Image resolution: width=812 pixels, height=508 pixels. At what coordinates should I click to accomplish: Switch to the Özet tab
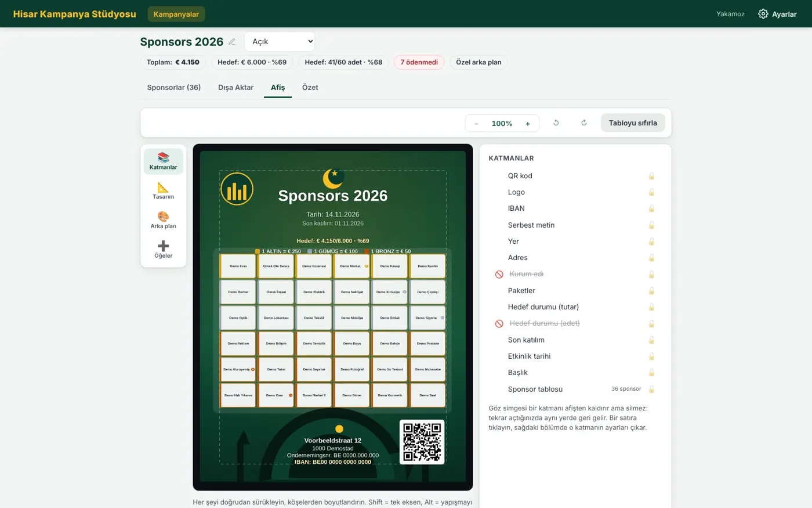tap(310, 87)
